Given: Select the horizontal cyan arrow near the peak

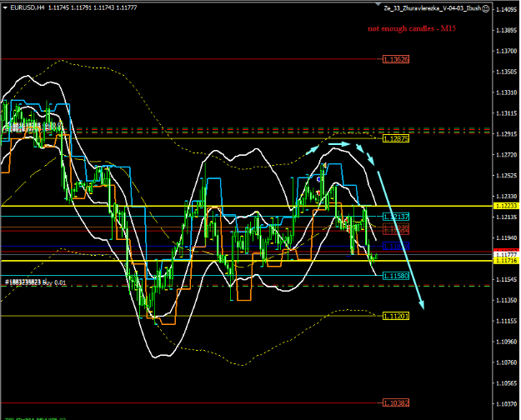Looking at the screenshot, I should point(338,144).
